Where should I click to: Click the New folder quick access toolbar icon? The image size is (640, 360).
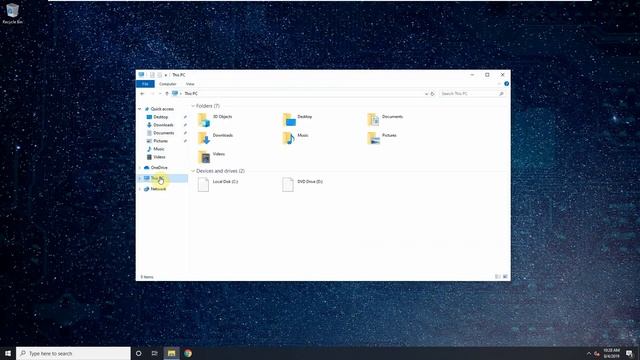(160, 75)
